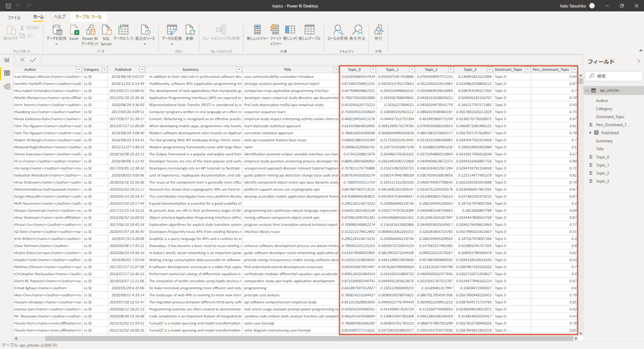Image resolution: width=644 pixels, height=349 pixels.
Task: Click リレーションシップの管理 icon
Action: 221,30
